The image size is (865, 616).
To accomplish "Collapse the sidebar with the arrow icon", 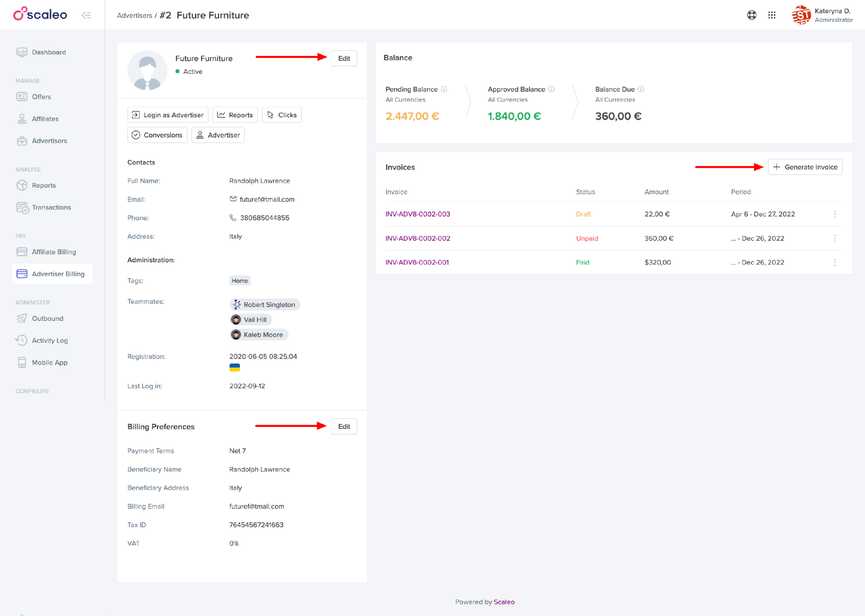I will coord(86,15).
